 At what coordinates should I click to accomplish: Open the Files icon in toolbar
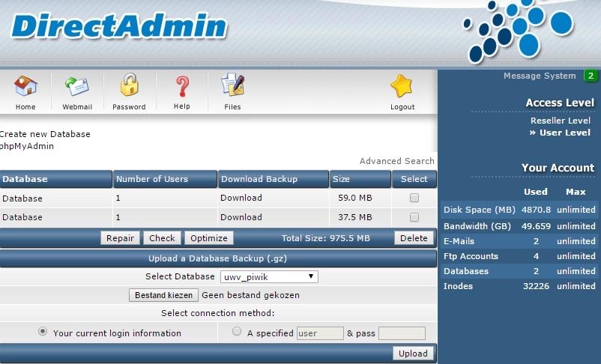232,87
